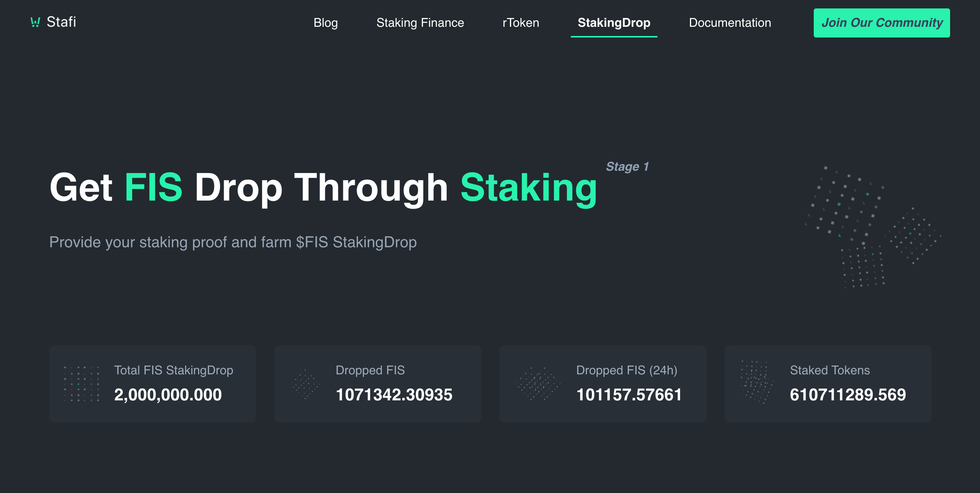This screenshot has width=980, height=493.
Task: Click the Provide your staking proof subtitle
Action: (233, 242)
